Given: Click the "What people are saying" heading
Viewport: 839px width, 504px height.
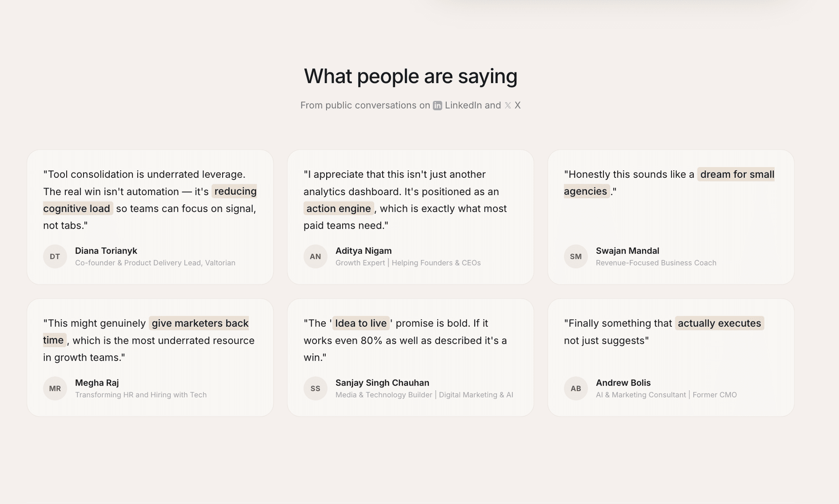Looking at the screenshot, I should pyautogui.click(x=411, y=76).
